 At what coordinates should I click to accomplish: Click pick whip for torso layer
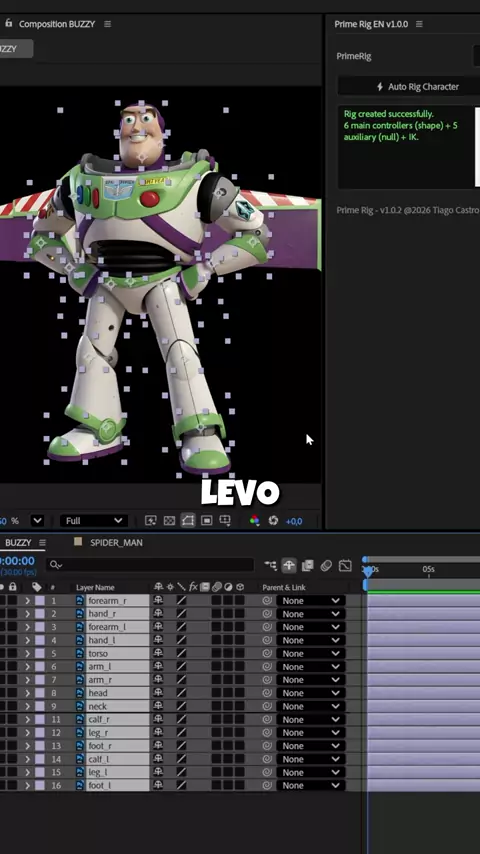tap(267, 654)
